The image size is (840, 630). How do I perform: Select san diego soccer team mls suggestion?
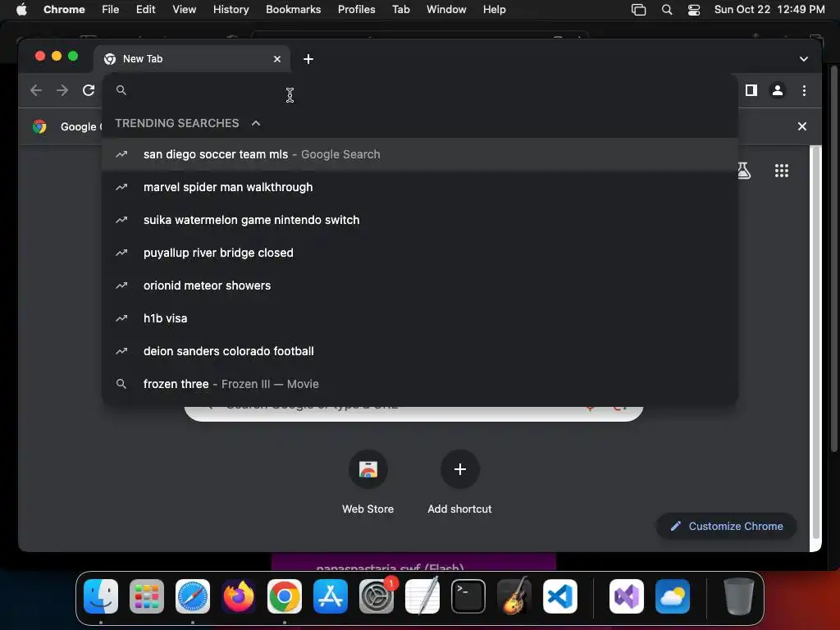point(419,154)
